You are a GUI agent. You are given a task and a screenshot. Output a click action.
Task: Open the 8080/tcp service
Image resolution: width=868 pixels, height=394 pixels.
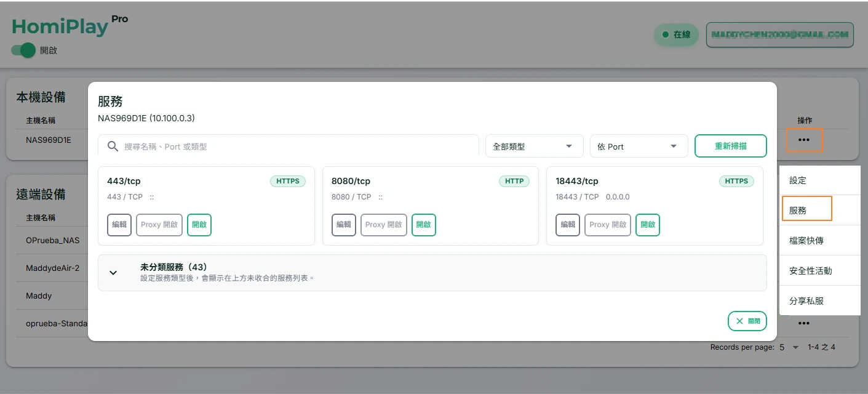[x=424, y=225]
